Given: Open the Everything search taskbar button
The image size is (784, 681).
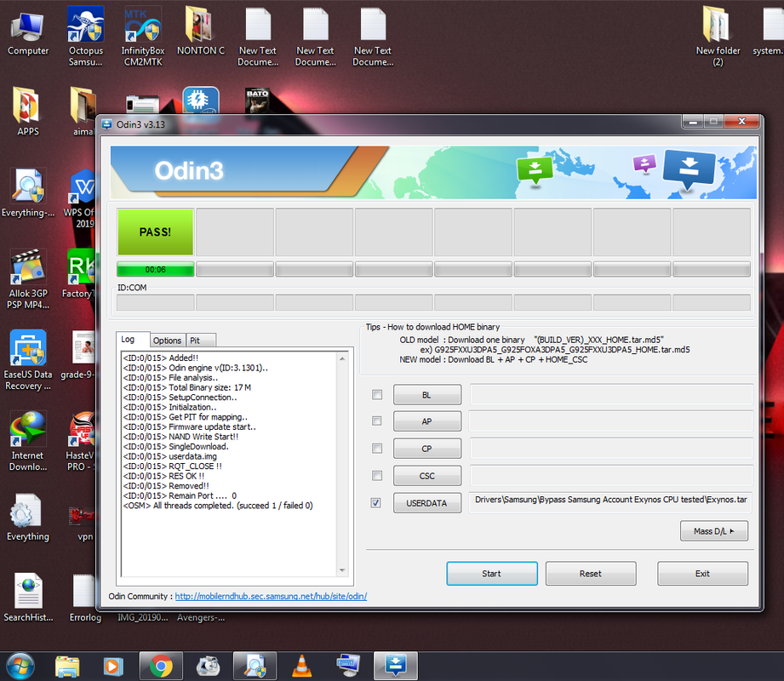Looking at the screenshot, I should tap(255, 667).
